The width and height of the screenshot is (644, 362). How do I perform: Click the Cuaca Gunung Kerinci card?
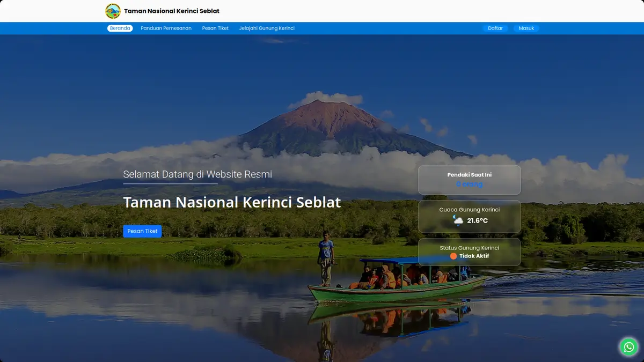click(470, 217)
